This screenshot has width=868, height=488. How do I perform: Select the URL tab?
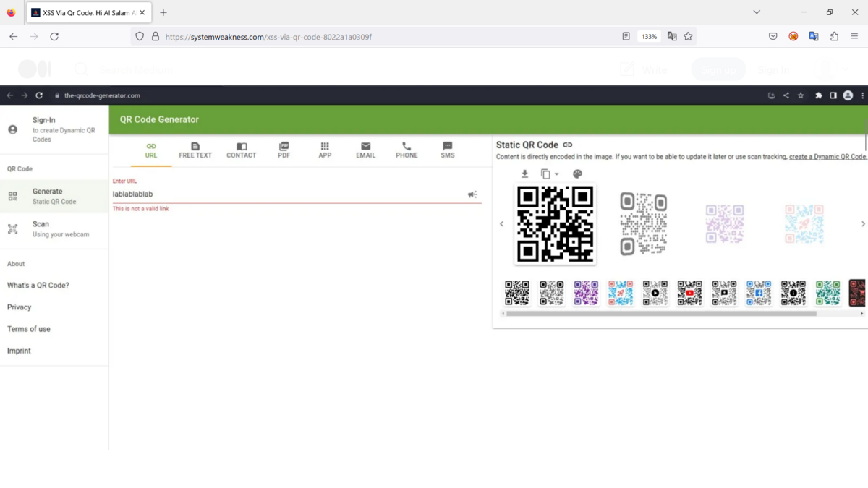151,150
